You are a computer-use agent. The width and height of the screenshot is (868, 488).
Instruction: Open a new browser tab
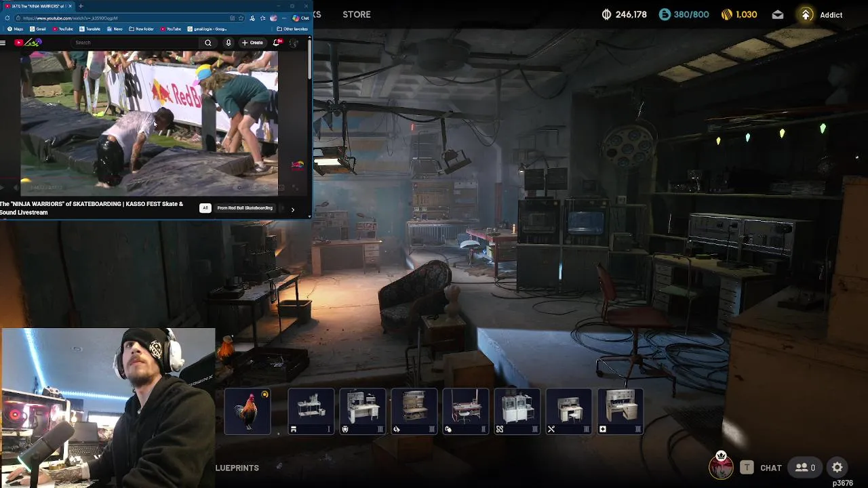[81, 6]
